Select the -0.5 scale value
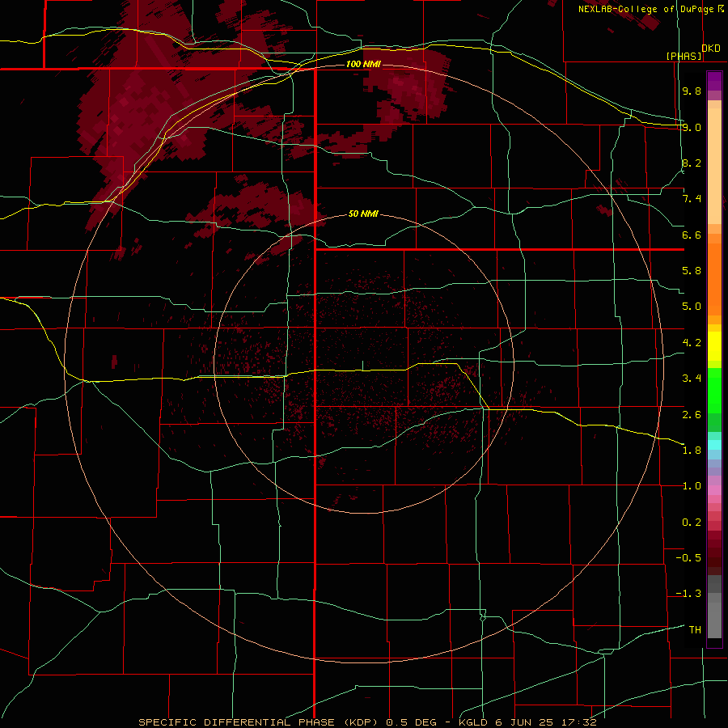This screenshot has width=728, height=728. (x=688, y=557)
